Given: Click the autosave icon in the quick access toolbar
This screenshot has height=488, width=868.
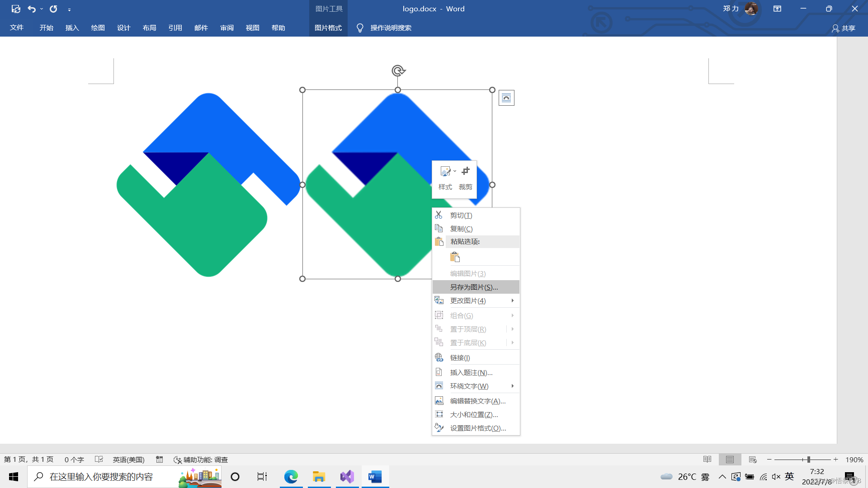Looking at the screenshot, I should (x=16, y=9).
